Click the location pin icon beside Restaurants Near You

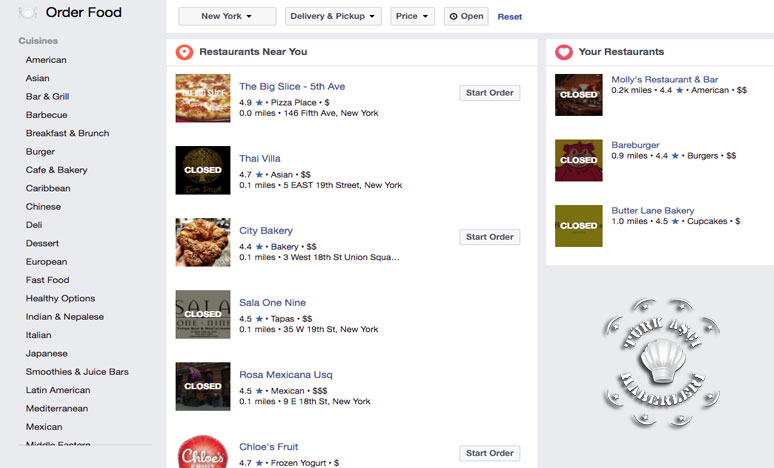(x=185, y=52)
